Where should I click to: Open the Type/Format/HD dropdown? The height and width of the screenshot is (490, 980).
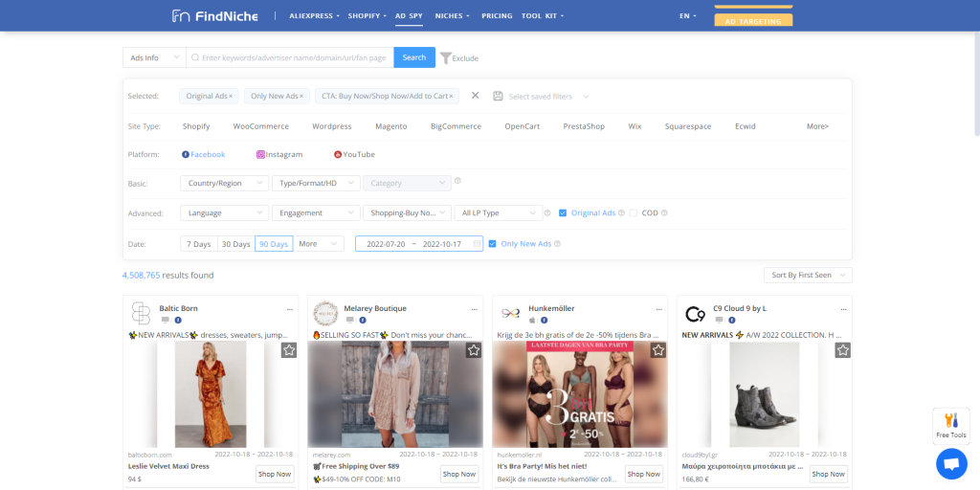coord(316,183)
